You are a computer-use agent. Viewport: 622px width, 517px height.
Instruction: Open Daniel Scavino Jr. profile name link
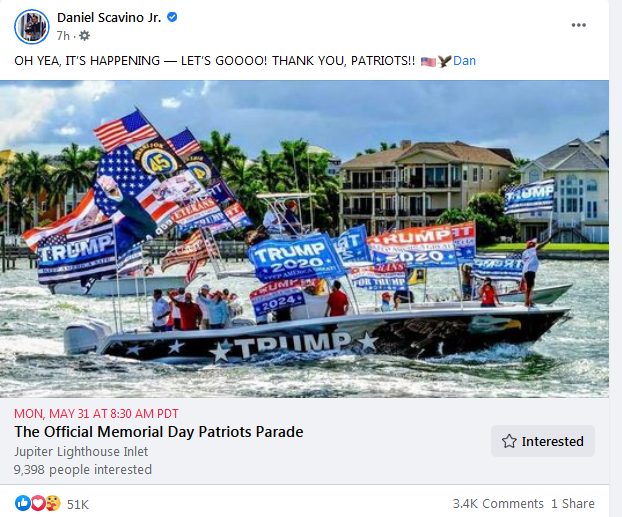click(109, 17)
